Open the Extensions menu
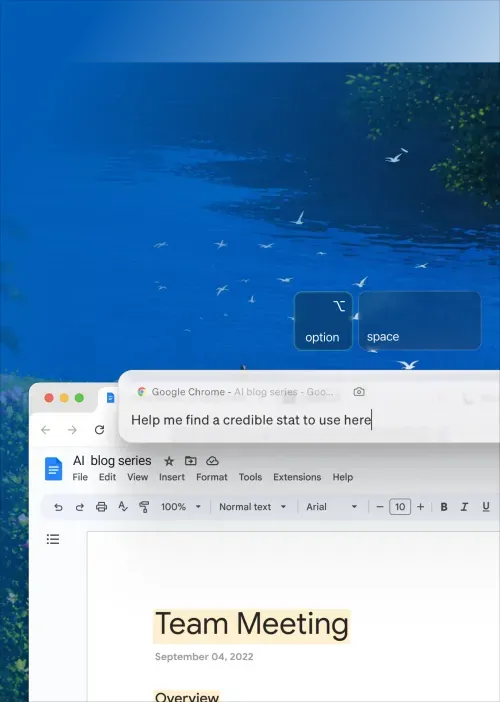500x702 pixels. (x=297, y=477)
